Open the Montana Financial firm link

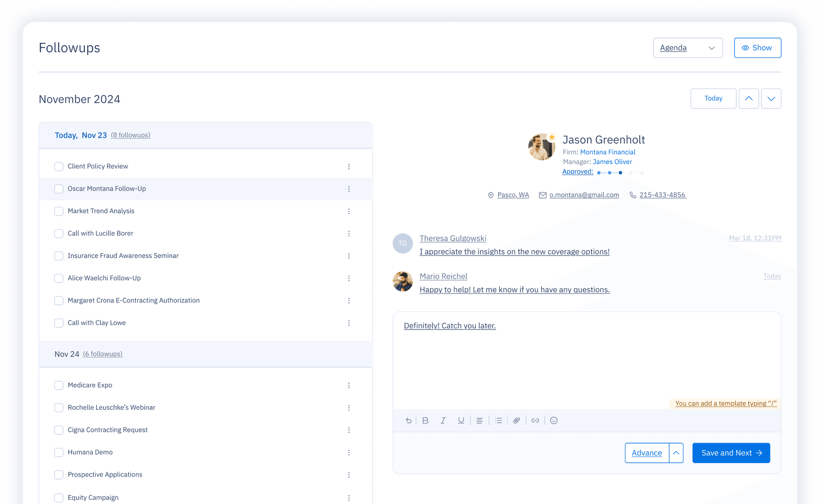[607, 152]
